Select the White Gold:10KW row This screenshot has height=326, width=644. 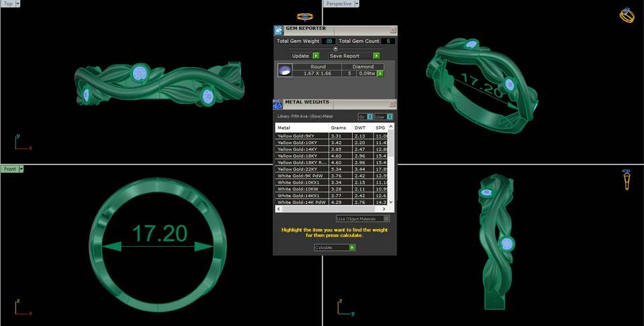point(331,189)
